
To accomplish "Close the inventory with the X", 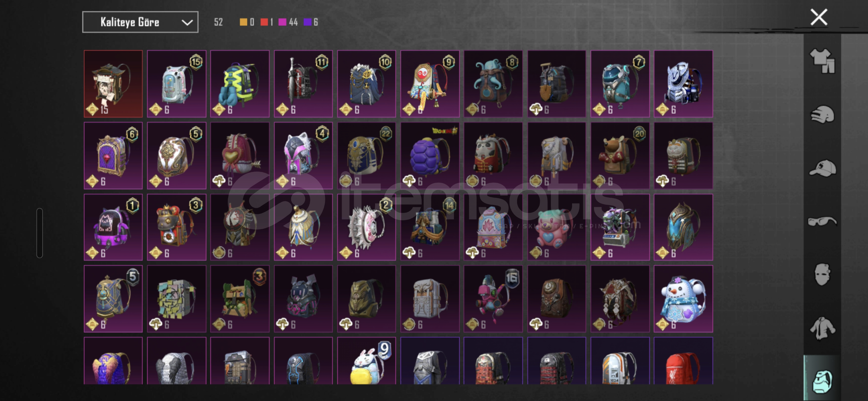I will (819, 17).
